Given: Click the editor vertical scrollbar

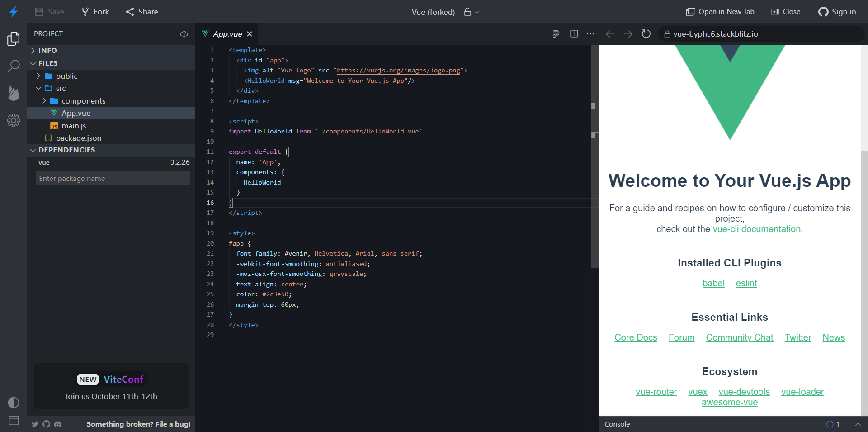Looking at the screenshot, I should [595, 156].
